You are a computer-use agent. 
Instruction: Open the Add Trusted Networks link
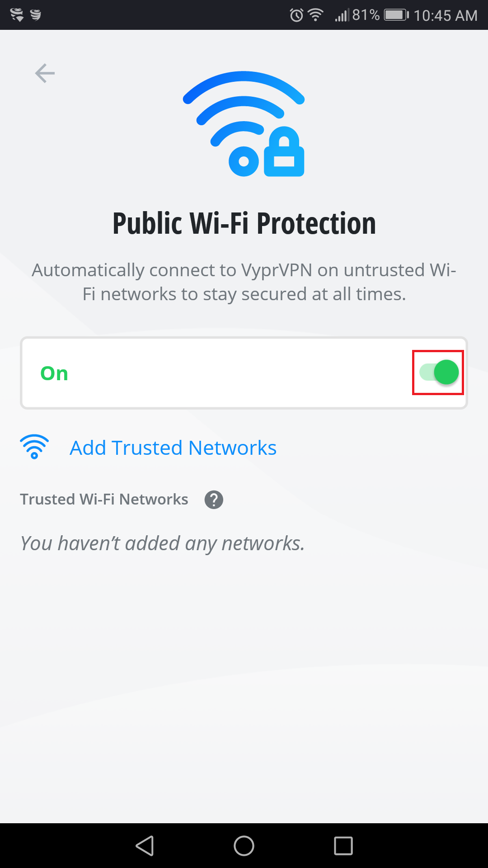[173, 448]
